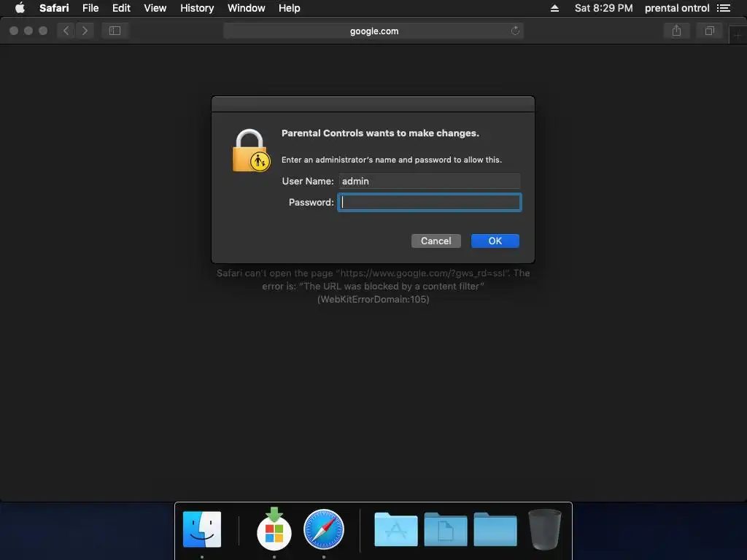Open the prental ontrol user menu
This screenshot has height=560, width=747.
coord(677,8)
